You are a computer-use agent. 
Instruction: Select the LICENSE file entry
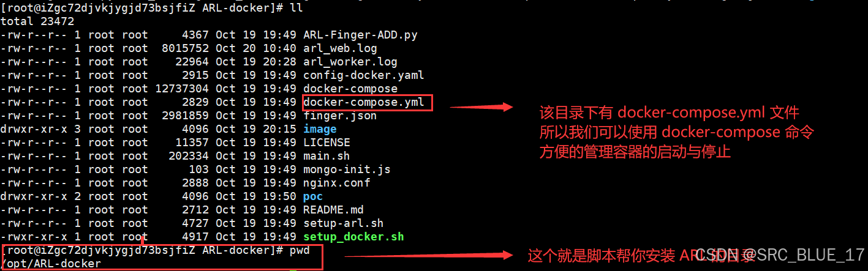(326, 143)
